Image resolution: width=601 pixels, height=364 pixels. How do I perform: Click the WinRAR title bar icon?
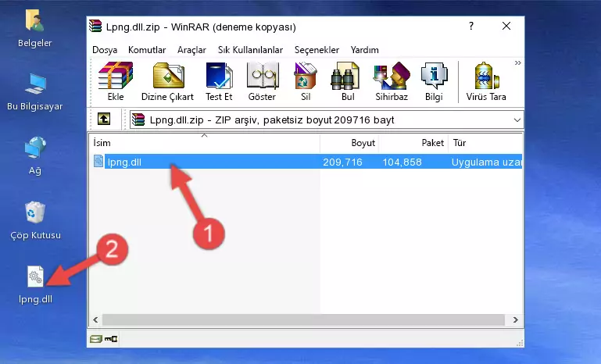click(x=95, y=26)
